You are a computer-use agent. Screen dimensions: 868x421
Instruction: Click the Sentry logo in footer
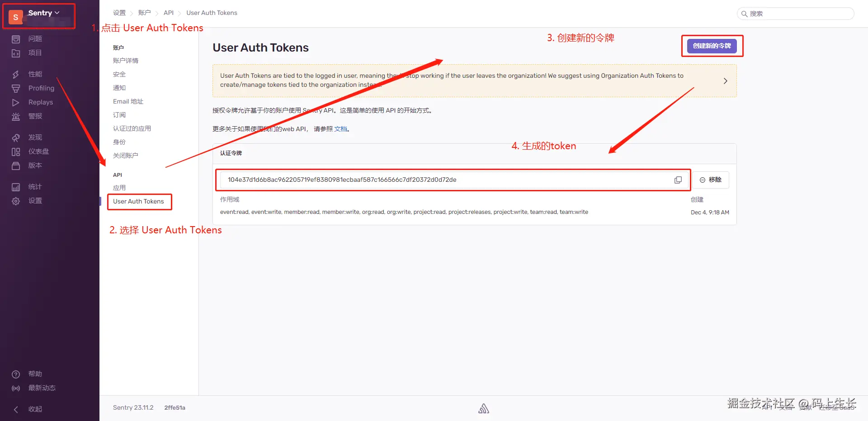tap(484, 408)
